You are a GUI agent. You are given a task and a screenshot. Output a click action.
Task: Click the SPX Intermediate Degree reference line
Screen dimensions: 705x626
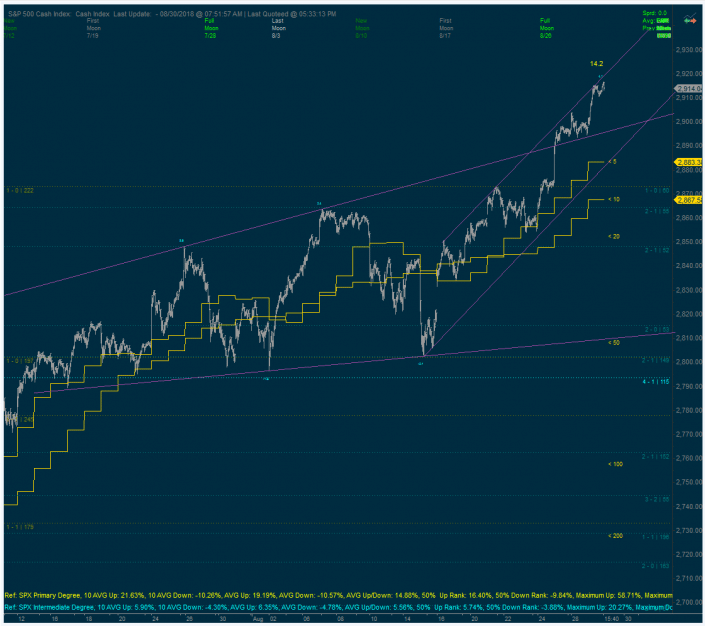pos(339,608)
